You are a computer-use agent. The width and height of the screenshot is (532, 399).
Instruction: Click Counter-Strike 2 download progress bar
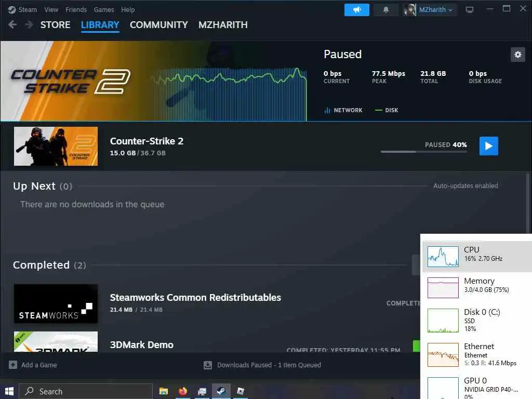(424, 152)
